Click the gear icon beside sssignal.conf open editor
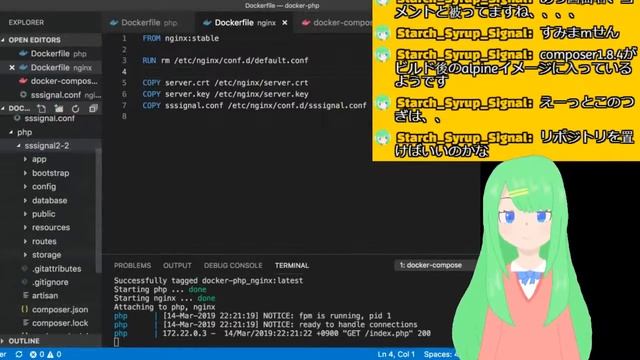 23,95
